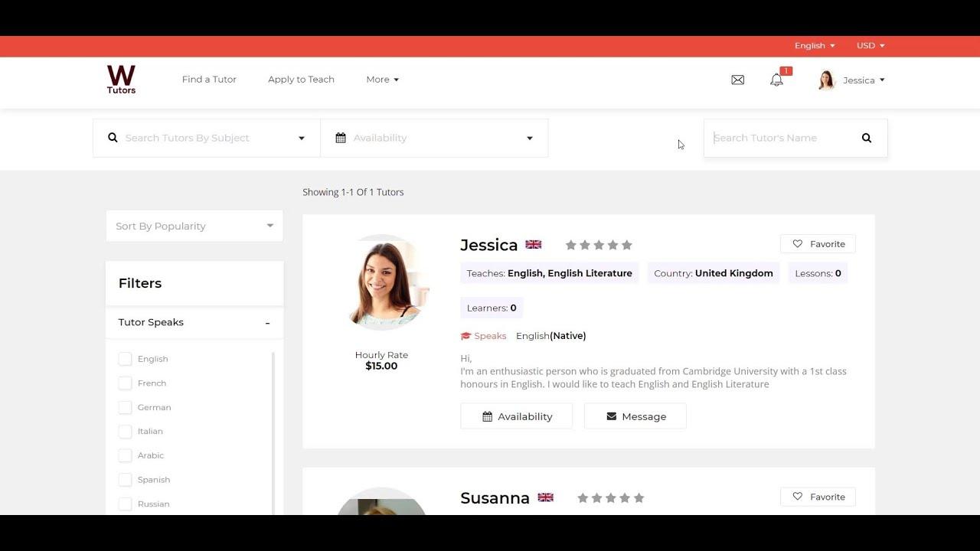This screenshot has height=551, width=980.
Task: Tick the French language checkbox
Action: tap(125, 383)
